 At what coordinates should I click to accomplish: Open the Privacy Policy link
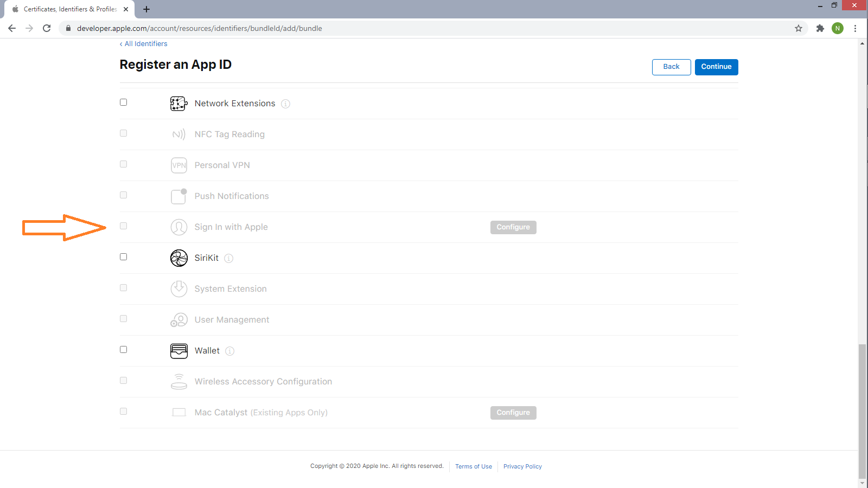point(522,466)
